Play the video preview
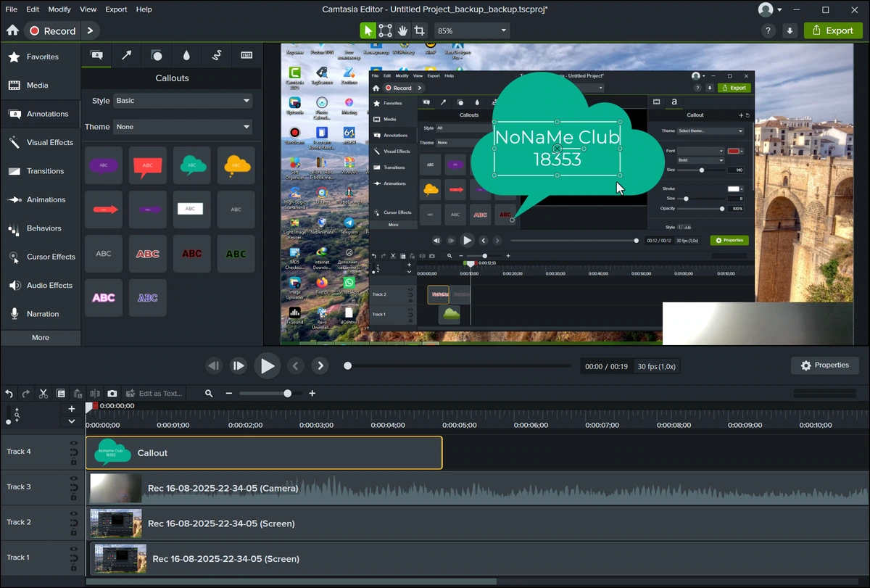Viewport: 870px width, 588px height. (x=268, y=366)
